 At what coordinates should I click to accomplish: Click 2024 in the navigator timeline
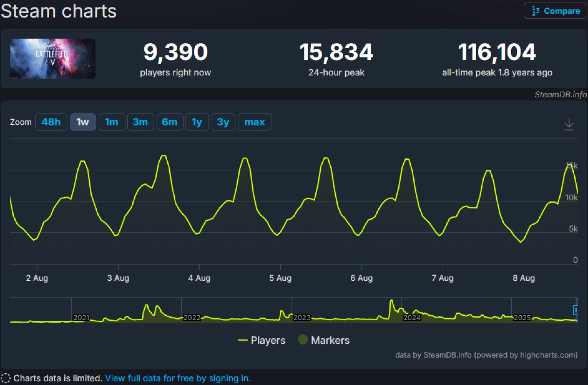pyautogui.click(x=412, y=317)
